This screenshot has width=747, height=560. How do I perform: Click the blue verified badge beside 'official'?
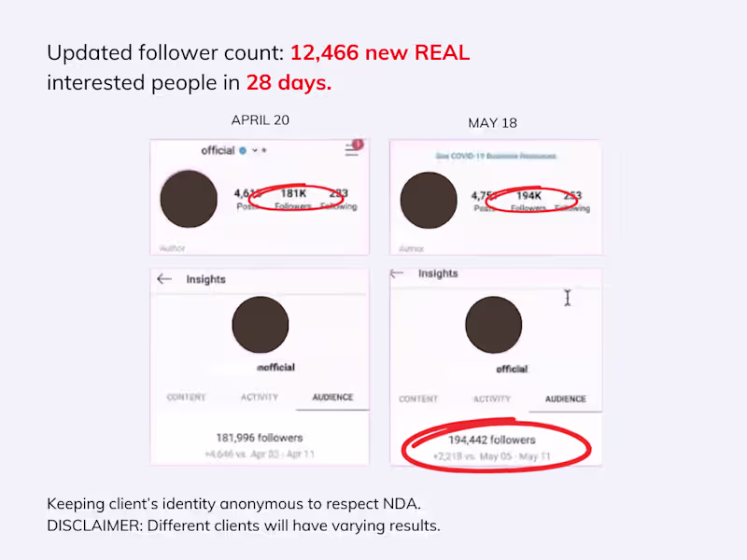pyautogui.click(x=243, y=151)
